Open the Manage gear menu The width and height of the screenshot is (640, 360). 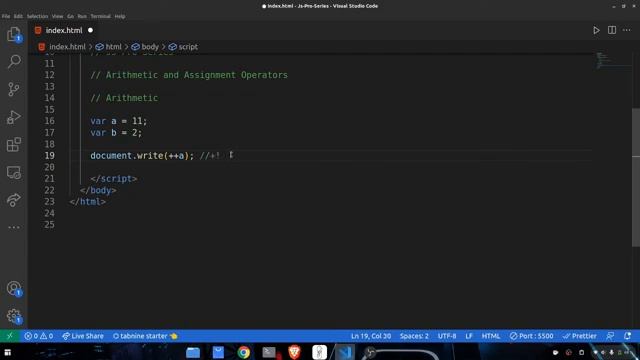coord(13,316)
